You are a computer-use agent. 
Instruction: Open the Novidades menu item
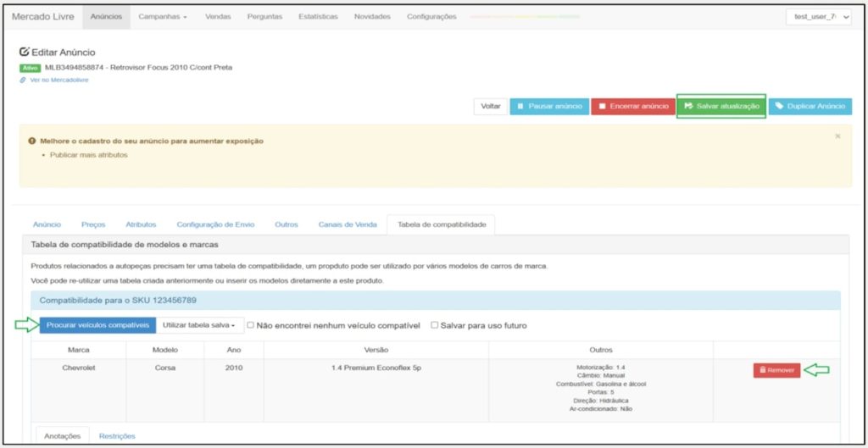(x=372, y=17)
